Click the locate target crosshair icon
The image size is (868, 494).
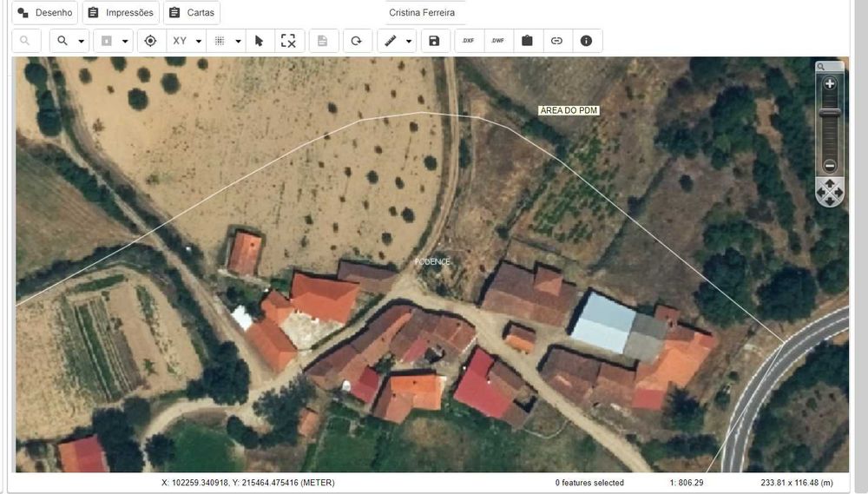[150, 41]
